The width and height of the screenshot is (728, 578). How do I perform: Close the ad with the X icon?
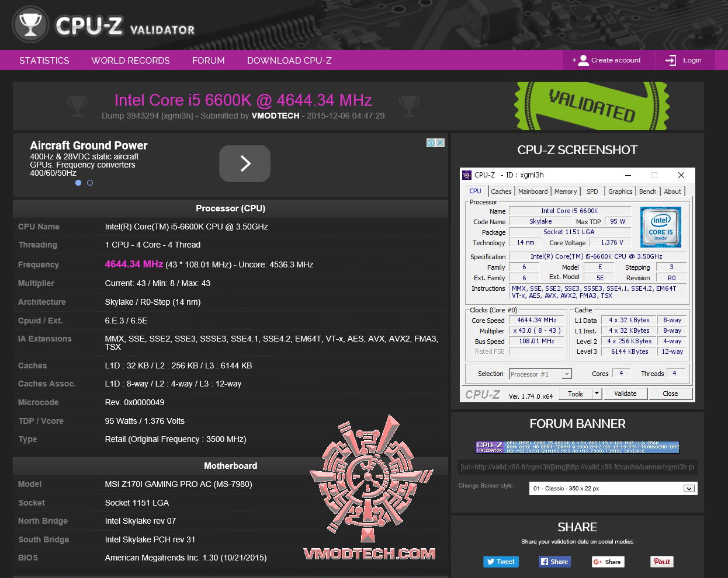pyautogui.click(x=440, y=143)
